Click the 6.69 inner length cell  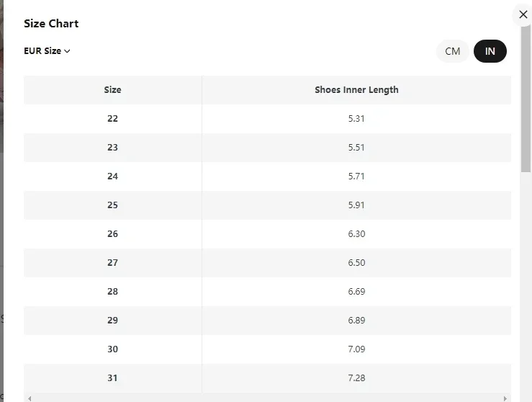(x=356, y=292)
